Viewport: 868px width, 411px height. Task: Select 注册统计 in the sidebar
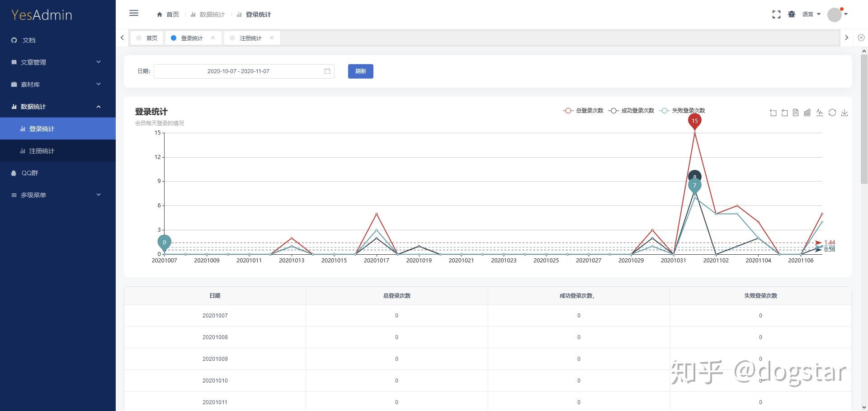(58, 151)
